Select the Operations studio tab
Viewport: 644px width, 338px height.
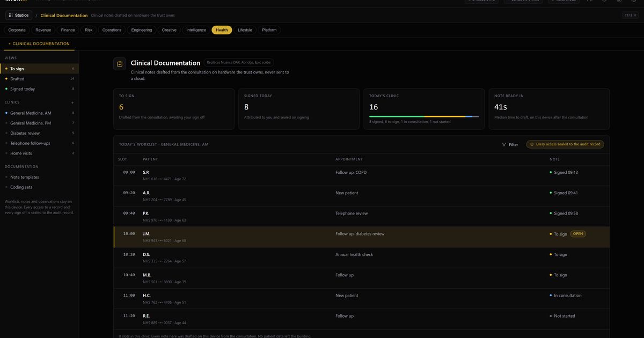[112, 30]
